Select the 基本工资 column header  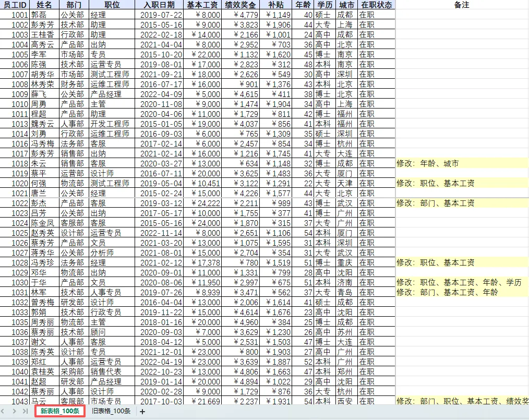pyautogui.click(x=202, y=5)
